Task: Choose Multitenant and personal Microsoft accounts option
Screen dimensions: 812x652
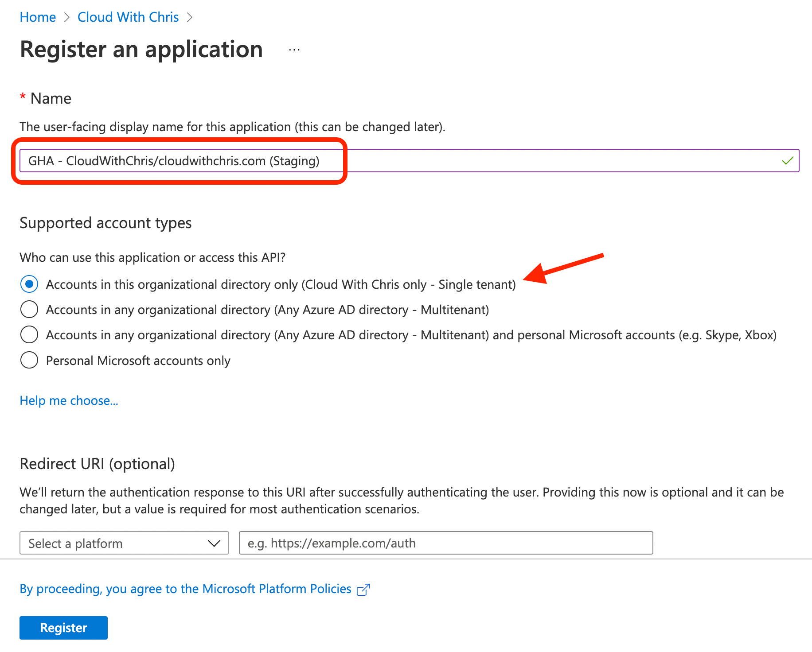Action: click(x=29, y=334)
